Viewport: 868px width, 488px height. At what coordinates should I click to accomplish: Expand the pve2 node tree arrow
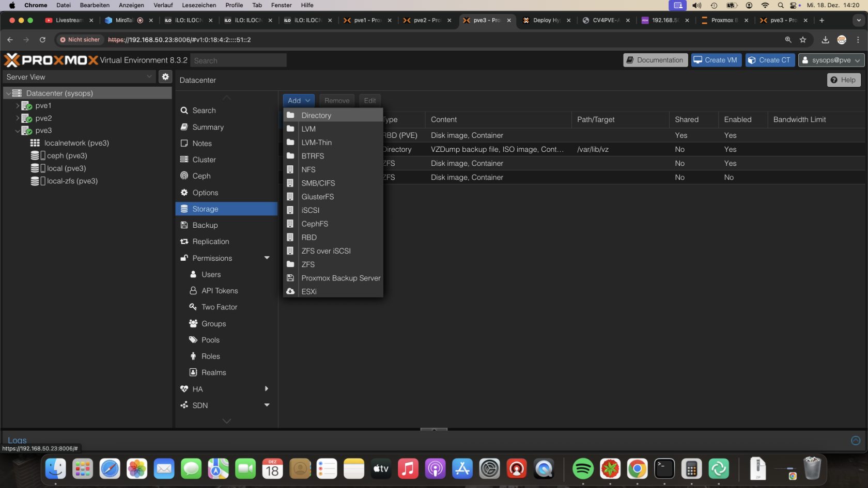18,118
